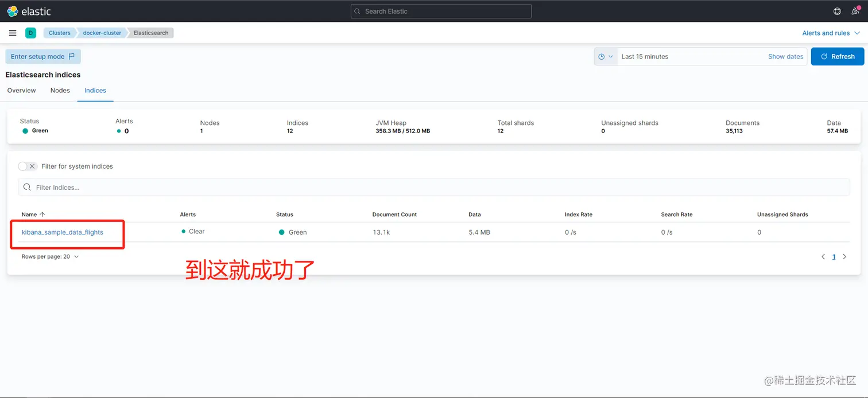Click the green D space avatar

point(30,33)
